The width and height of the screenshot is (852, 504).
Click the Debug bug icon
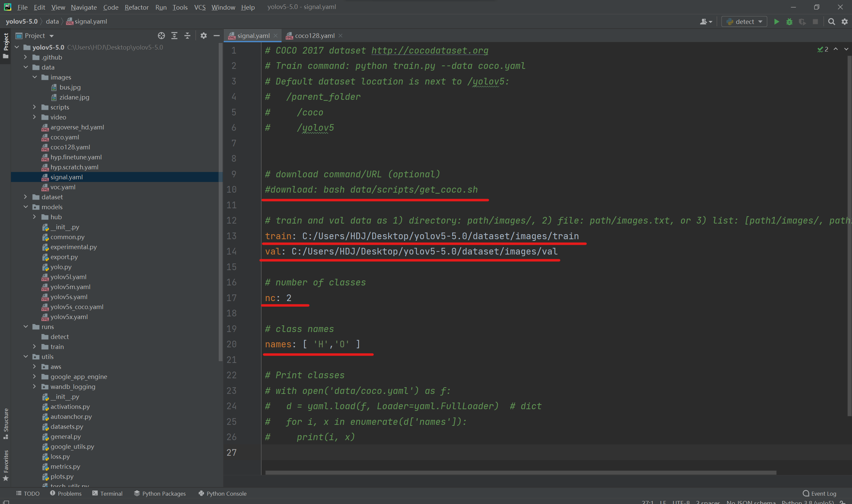coord(789,22)
